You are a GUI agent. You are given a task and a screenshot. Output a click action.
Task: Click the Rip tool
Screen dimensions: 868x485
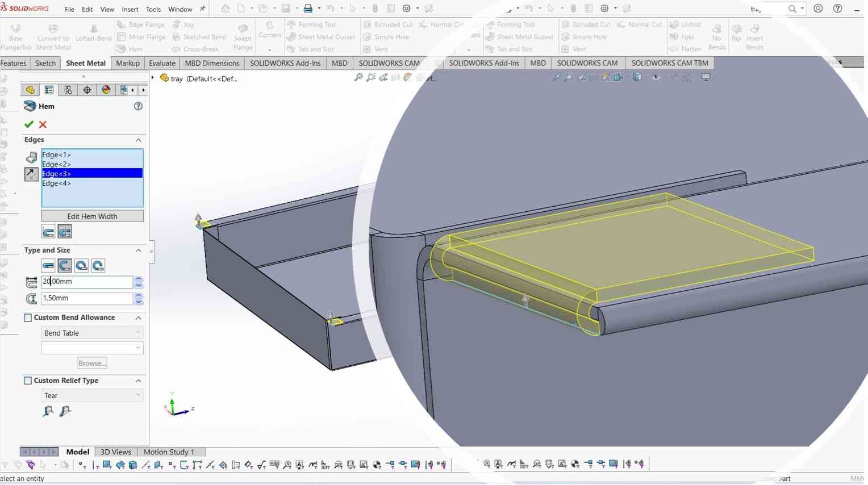[736, 33]
